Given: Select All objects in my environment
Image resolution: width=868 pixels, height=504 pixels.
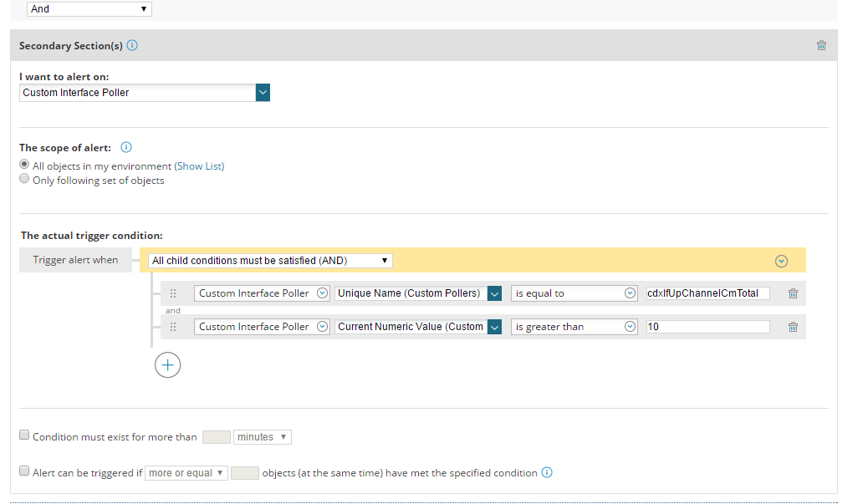Looking at the screenshot, I should coord(24,165).
